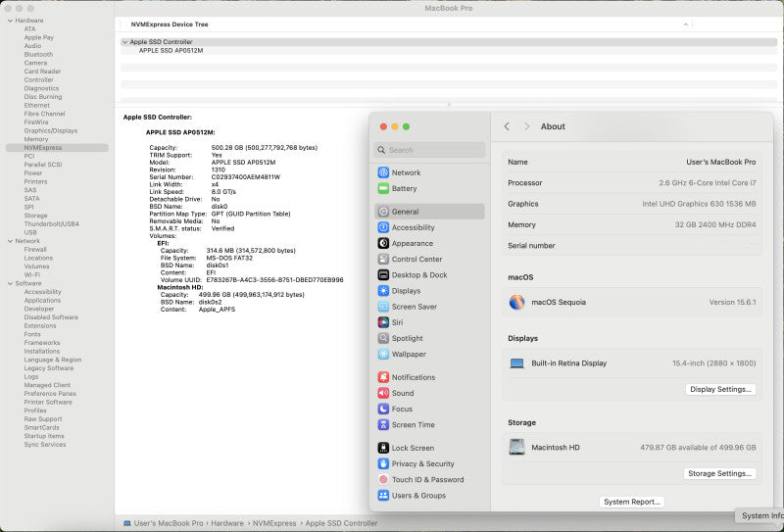Open Spotlight icon in Settings sidebar
The height and width of the screenshot is (532, 784).
pyautogui.click(x=383, y=338)
